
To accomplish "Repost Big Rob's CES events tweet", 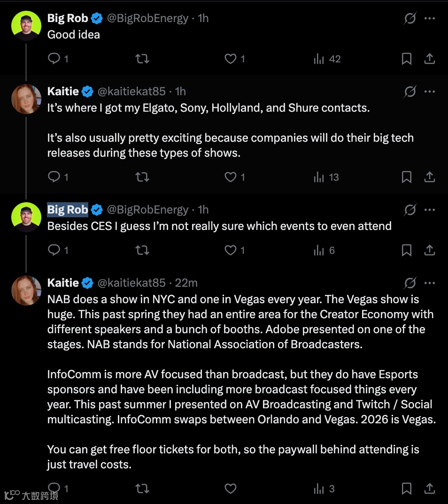I will point(142,250).
